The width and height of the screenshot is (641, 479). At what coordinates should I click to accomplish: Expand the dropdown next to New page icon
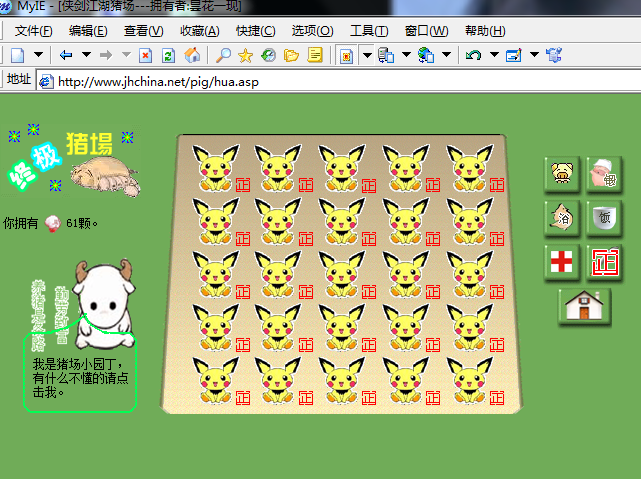pos(38,54)
